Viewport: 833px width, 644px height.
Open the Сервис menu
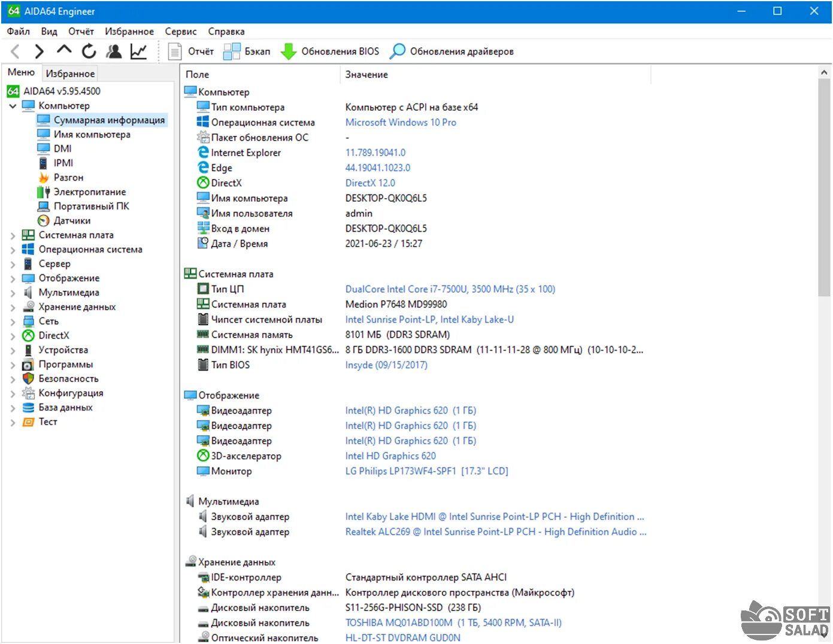tap(181, 31)
